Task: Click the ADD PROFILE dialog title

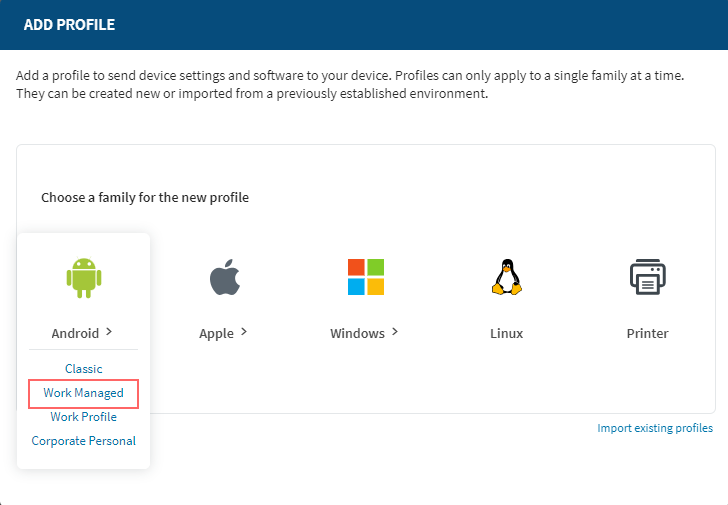Action: 69,25
